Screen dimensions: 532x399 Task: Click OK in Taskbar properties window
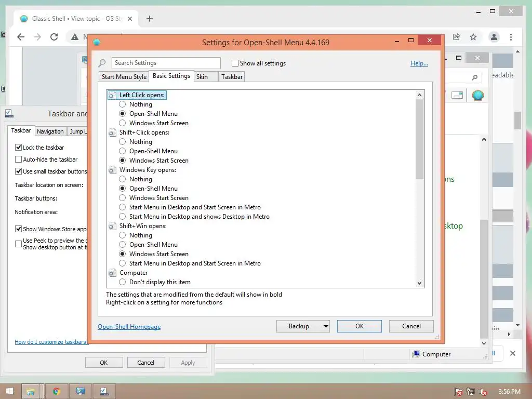point(104,363)
